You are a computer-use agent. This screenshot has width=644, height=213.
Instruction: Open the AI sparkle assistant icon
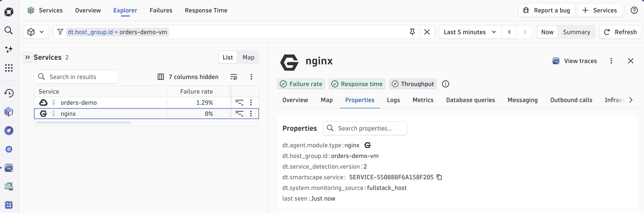pyautogui.click(x=9, y=49)
